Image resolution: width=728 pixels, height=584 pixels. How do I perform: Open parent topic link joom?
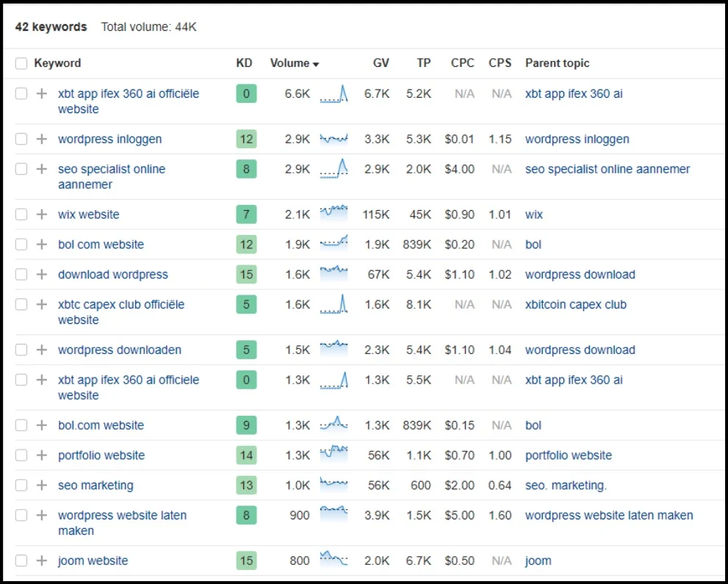[x=538, y=560]
